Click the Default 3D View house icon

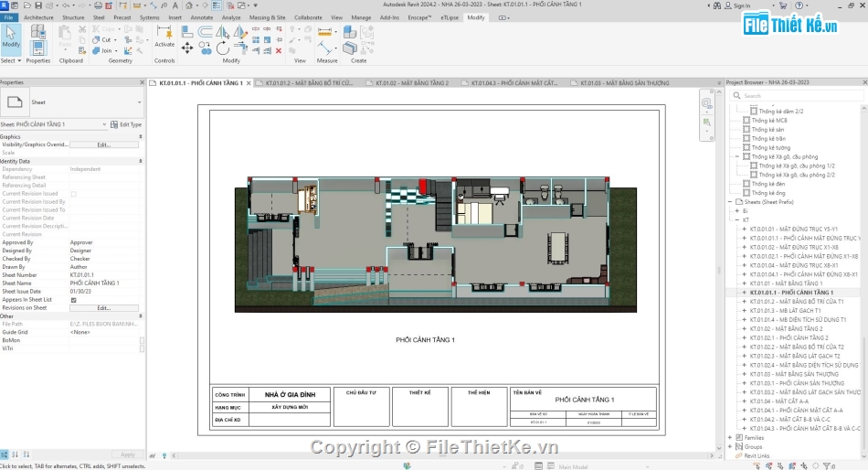189,5
